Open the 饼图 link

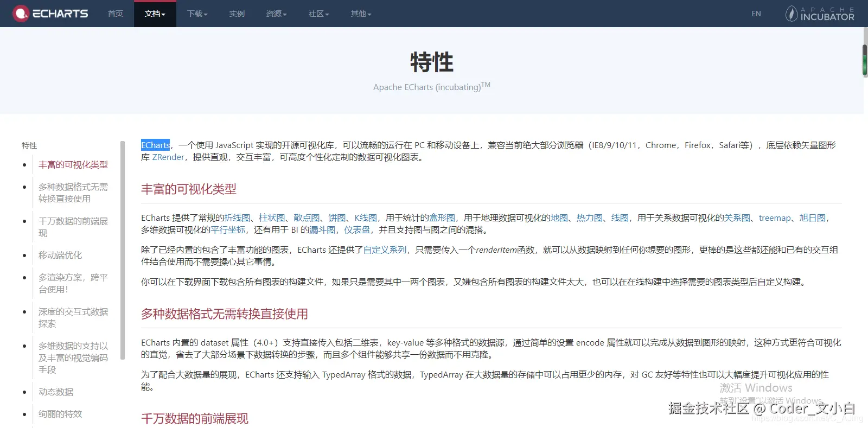tap(337, 218)
